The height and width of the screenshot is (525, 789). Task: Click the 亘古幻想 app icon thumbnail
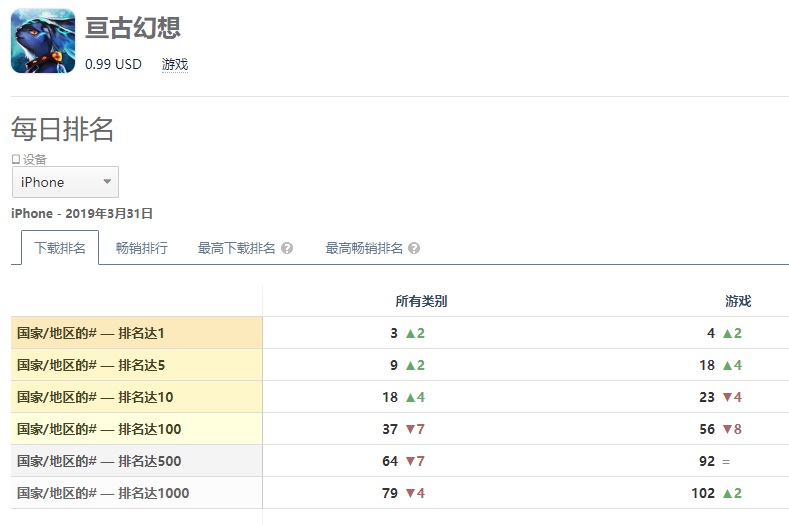coord(43,41)
